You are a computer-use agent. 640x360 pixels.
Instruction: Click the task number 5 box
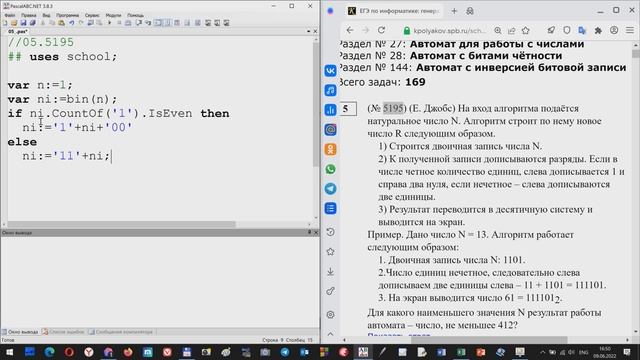pyautogui.click(x=348, y=109)
